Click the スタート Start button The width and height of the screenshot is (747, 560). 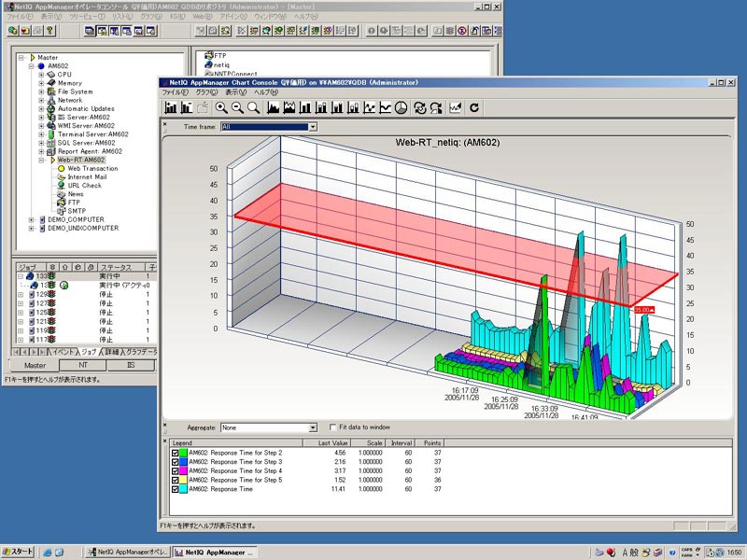18,552
